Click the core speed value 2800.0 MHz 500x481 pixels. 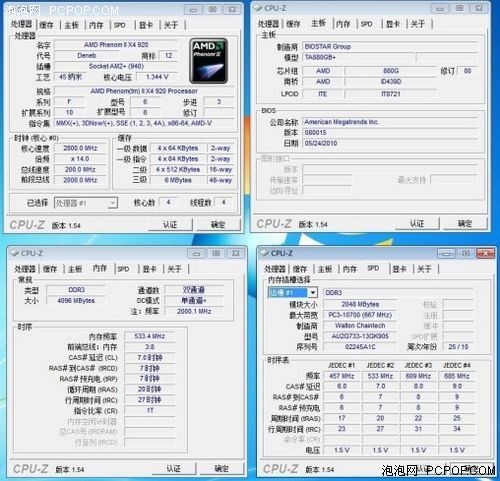[x=80, y=148]
